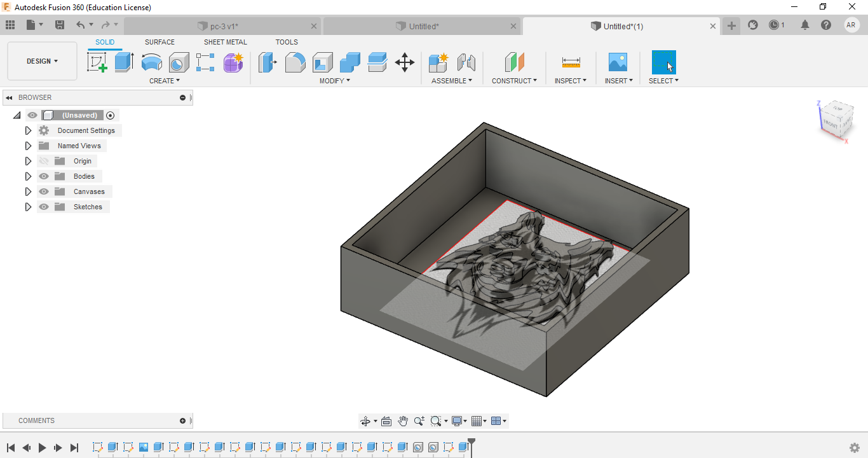Activate the (Unsaved) component radio button

(x=111, y=115)
